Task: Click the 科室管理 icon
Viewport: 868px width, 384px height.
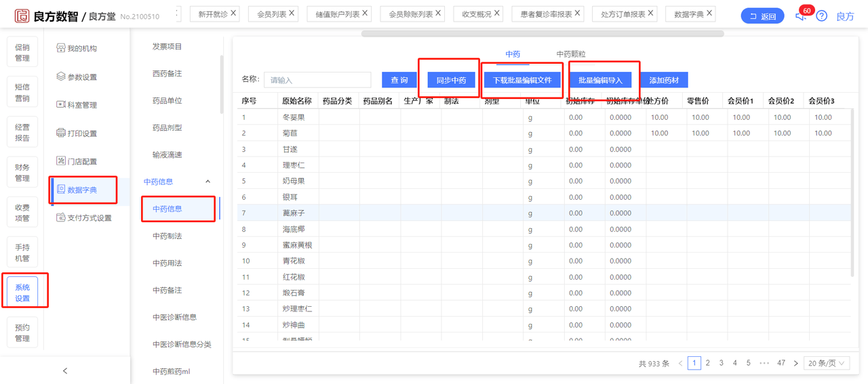Action: [x=61, y=105]
